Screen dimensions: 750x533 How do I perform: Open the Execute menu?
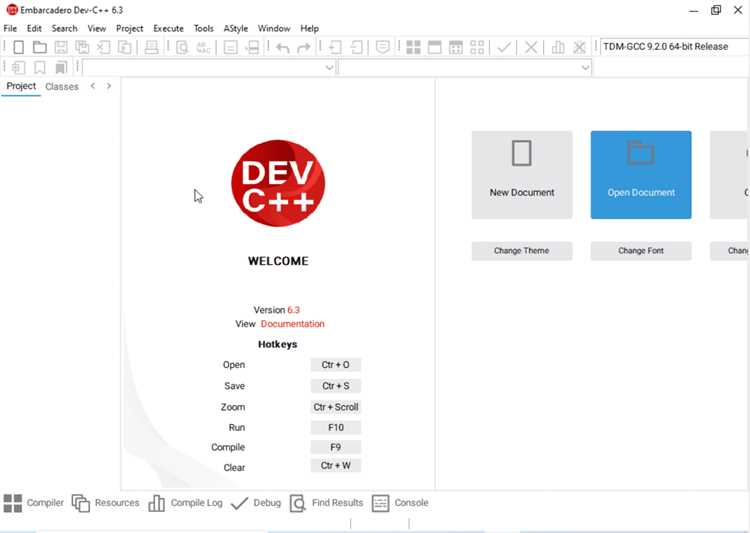point(168,28)
